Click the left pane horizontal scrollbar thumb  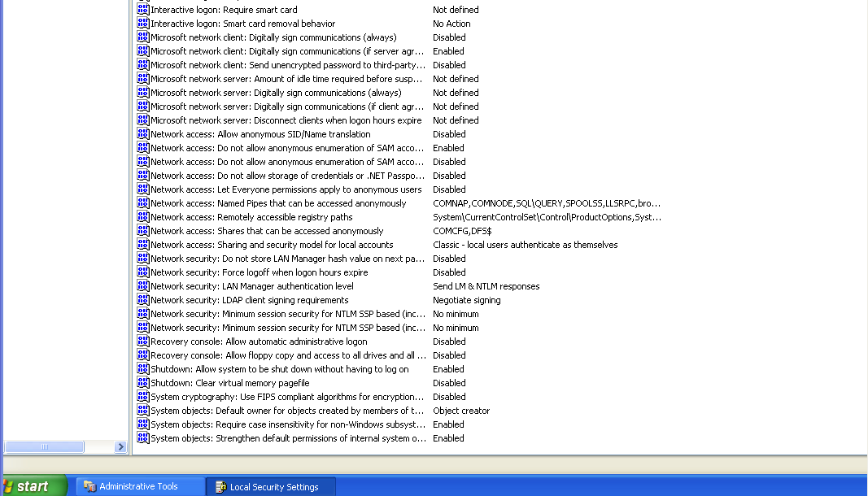[44, 446]
